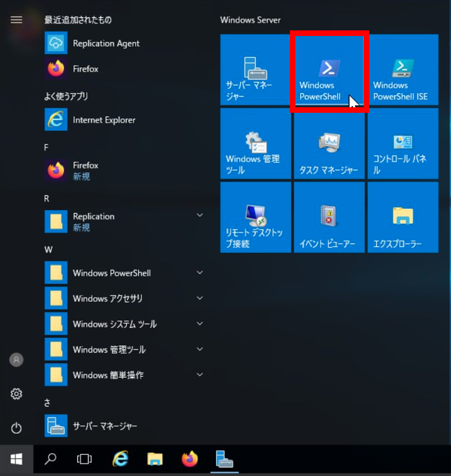Switch to Server Manager on the taskbar
The width and height of the screenshot is (451, 476).
[x=225, y=459]
